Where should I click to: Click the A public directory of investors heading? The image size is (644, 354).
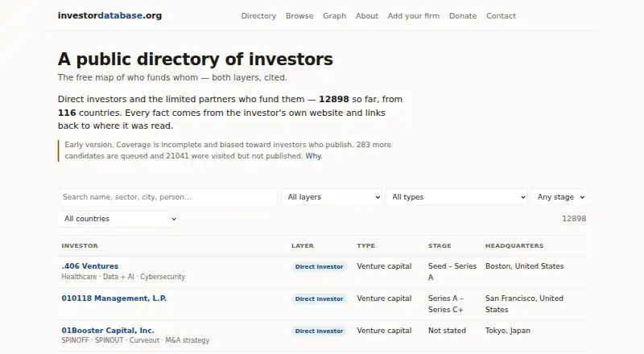[x=196, y=60]
